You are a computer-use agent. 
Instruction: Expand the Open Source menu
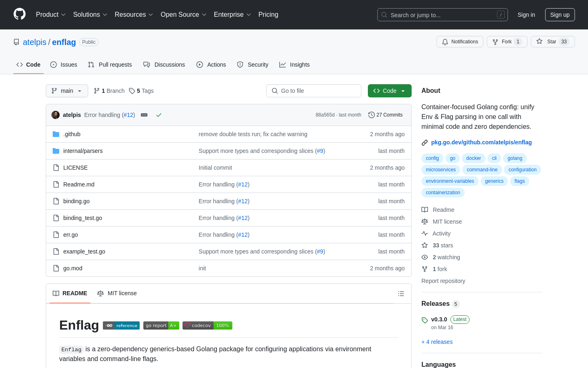pyautogui.click(x=184, y=15)
